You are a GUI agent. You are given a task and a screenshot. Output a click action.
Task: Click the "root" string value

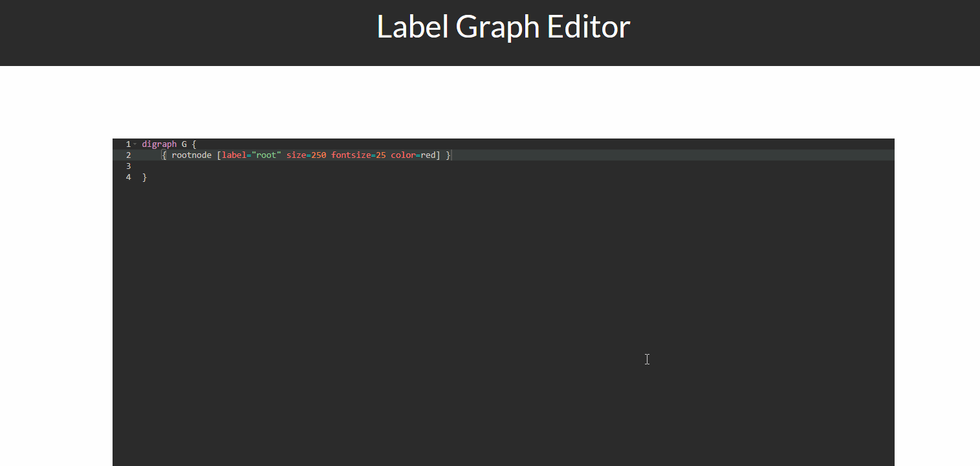267,155
